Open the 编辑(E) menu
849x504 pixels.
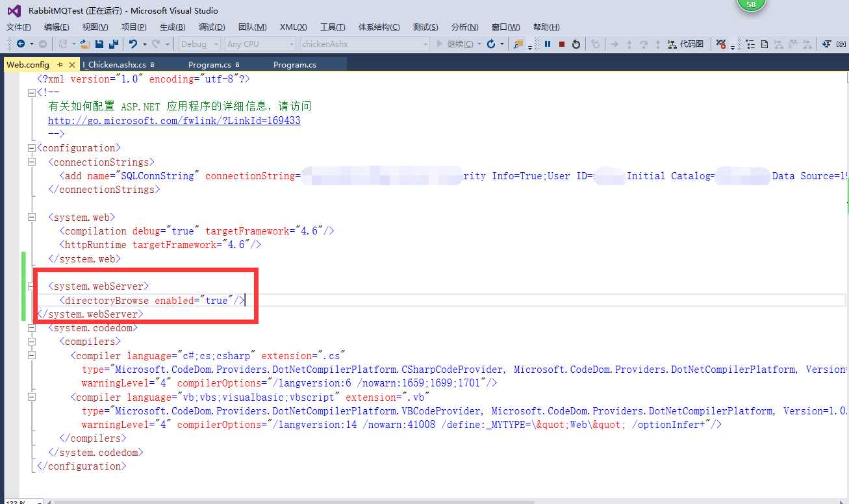[57, 27]
